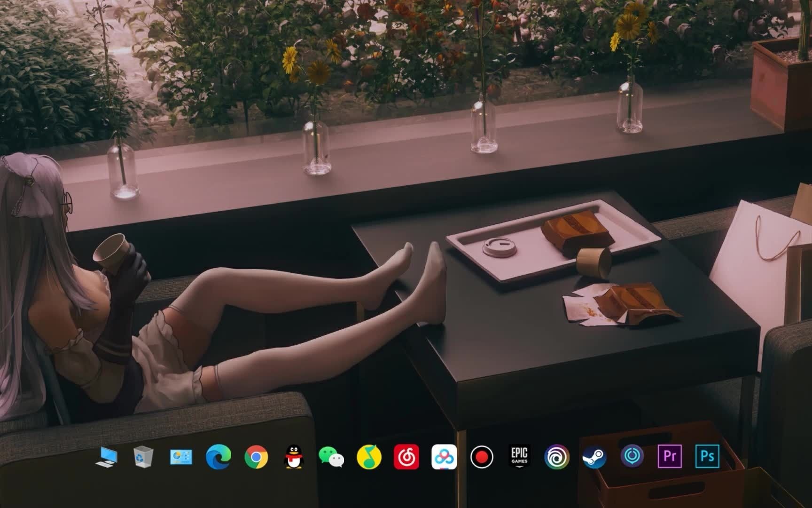Open Steam from the dock

(594, 457)
